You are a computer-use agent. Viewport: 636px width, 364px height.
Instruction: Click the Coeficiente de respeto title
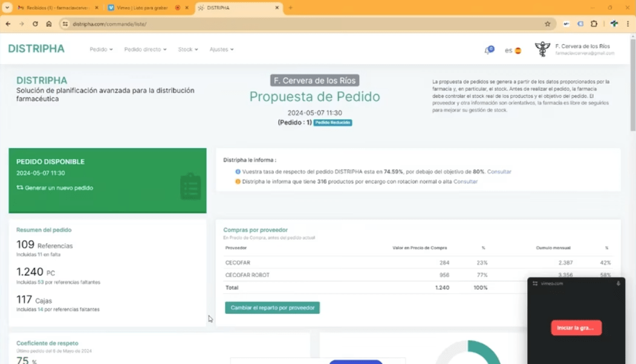click(47, 343)
